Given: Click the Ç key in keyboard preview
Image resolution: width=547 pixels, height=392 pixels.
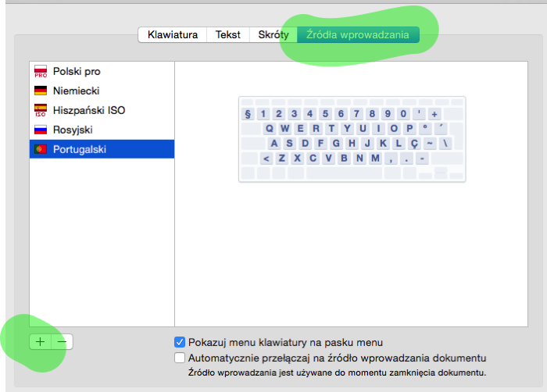Looking at the screenshot, I should click(x=414, y=143).
